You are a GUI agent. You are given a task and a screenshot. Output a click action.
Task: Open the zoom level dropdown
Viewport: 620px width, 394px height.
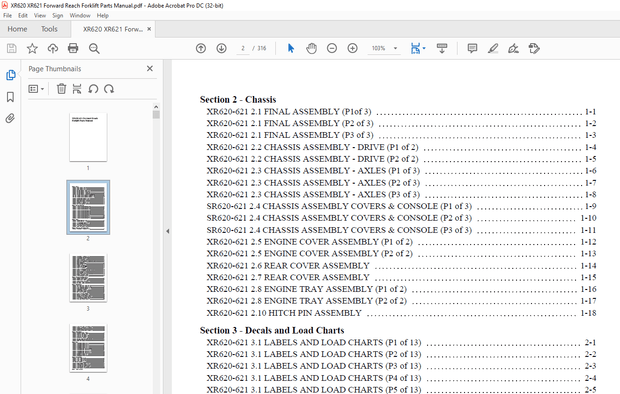(395, 48)
